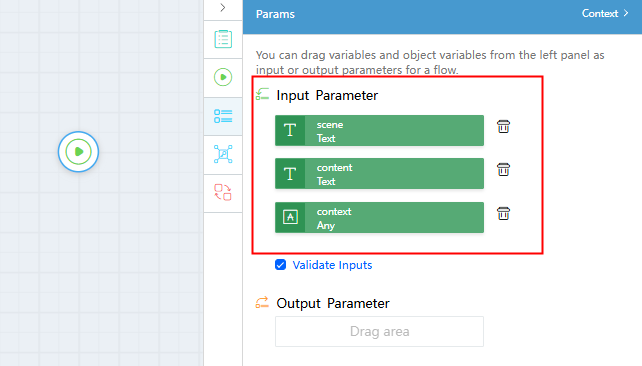Select the scene Text parameter
The width and height of the screenshot is (642, 366).
click(379, 131)
